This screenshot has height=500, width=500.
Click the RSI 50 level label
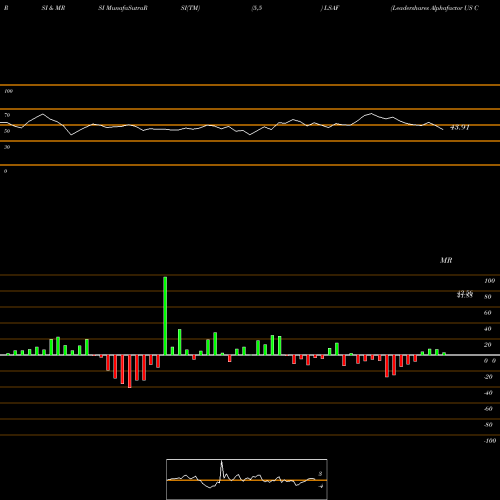click(x=7, y=131)
